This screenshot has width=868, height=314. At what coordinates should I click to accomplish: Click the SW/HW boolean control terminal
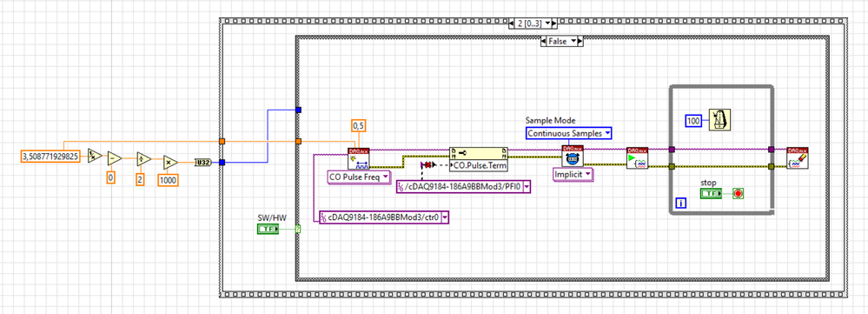tap(268, 229)
